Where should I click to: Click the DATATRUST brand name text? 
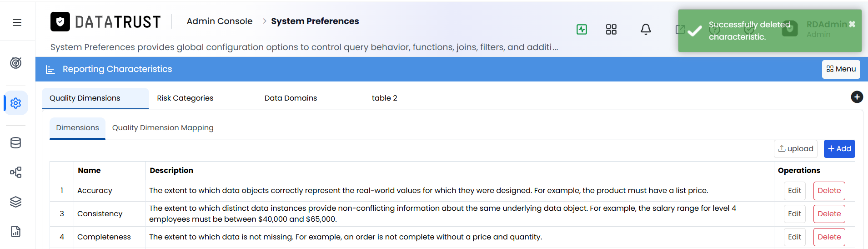click(x=118, y=22)
